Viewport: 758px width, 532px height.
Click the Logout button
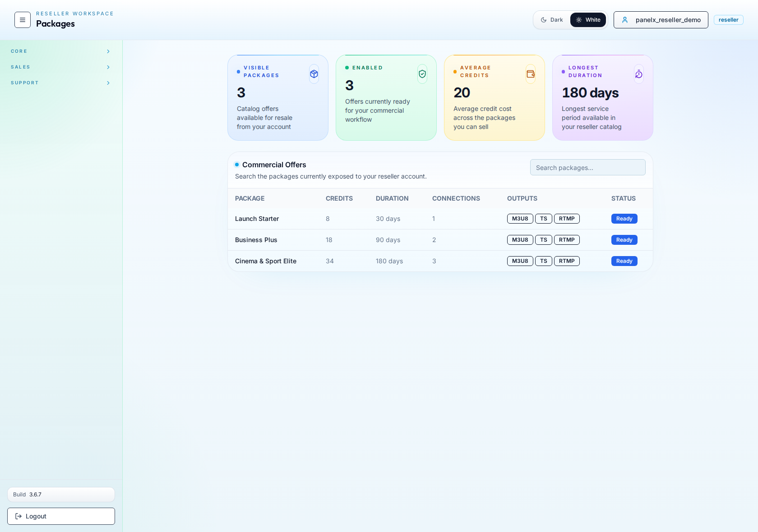click(x=61, y=516)
